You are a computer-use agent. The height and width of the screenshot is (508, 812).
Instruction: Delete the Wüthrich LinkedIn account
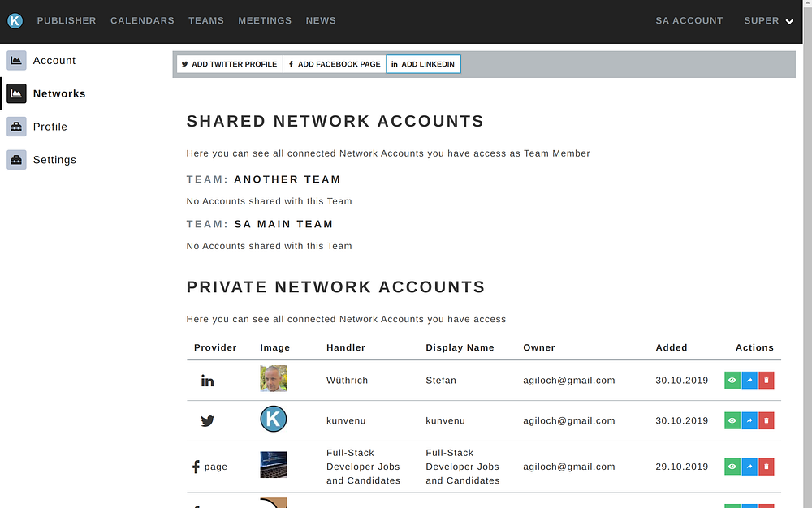tap(767, 380)
